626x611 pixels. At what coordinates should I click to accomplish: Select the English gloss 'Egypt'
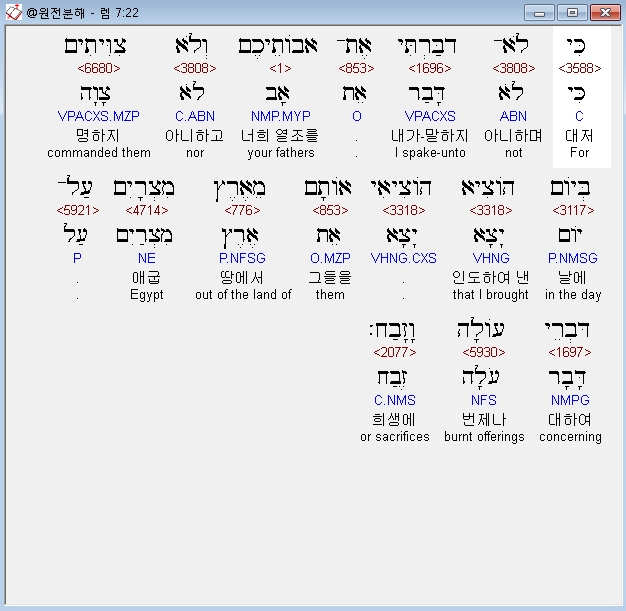click(x=147, y=295)
